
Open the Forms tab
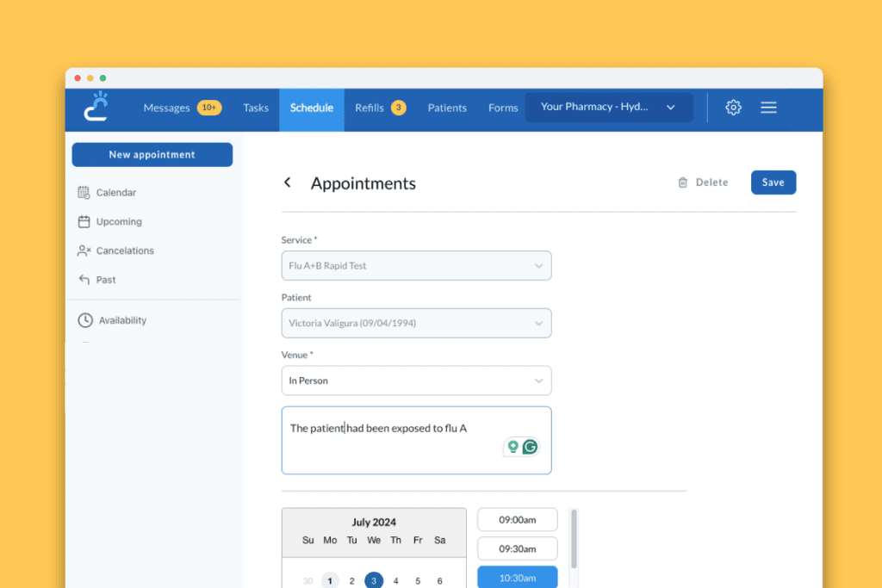pos(503,108)
